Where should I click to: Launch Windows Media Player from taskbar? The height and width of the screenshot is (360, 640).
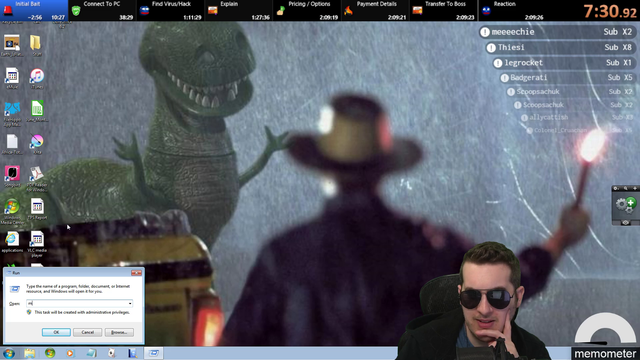tap(70, 353)
